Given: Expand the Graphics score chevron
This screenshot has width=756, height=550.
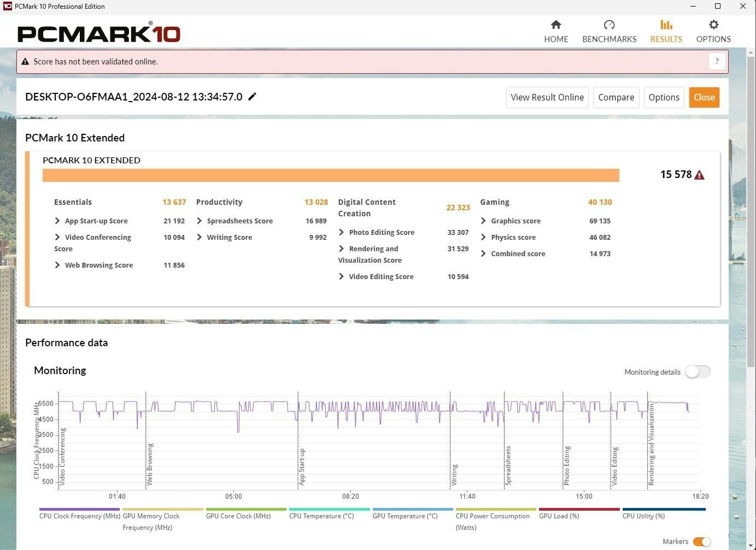Looking at the screenshot, I should (483, 221).
